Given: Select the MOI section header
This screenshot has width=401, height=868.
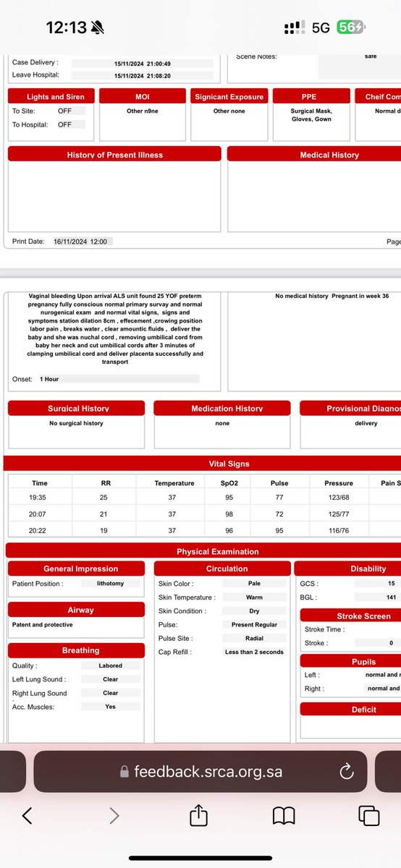Looking at the screenshot, I should click(x=143, y=96).
